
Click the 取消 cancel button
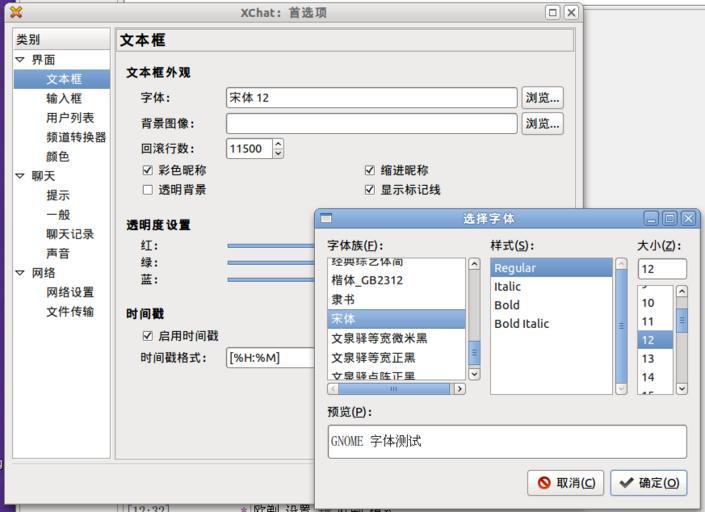[566, 483]
